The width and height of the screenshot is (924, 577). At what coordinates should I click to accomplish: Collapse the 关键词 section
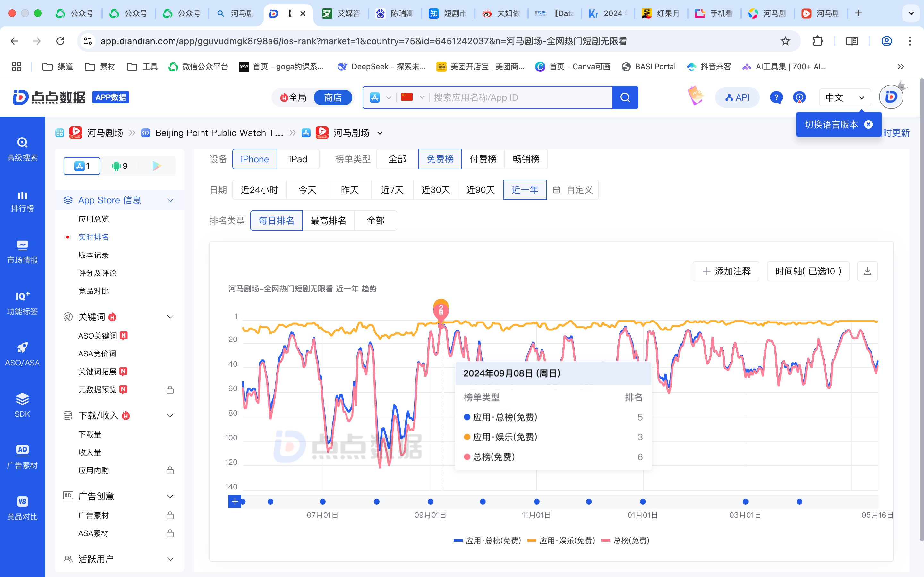170,317
